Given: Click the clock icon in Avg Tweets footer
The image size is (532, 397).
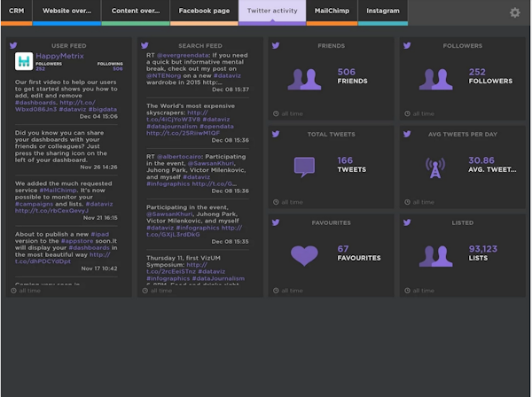Looking at the screenshot, I should pos(407,202).
